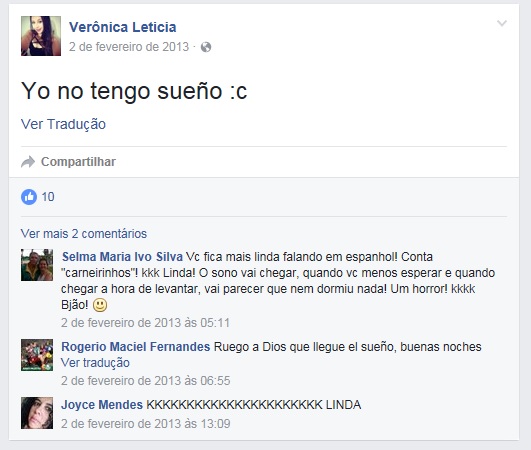Open Rogerio Maciel Fernandes' avatar

click(37, 355)
